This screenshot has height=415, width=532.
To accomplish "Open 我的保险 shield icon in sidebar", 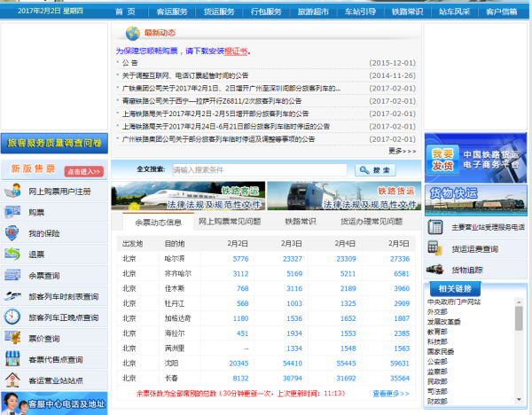I will pos(12,233).
